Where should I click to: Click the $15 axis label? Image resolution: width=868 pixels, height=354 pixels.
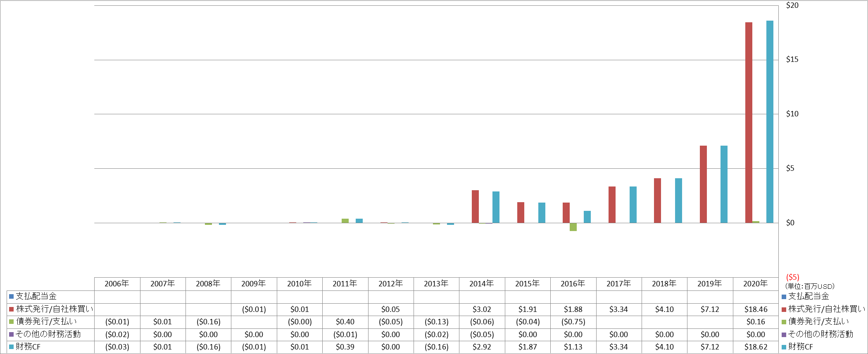pos(792,59)
